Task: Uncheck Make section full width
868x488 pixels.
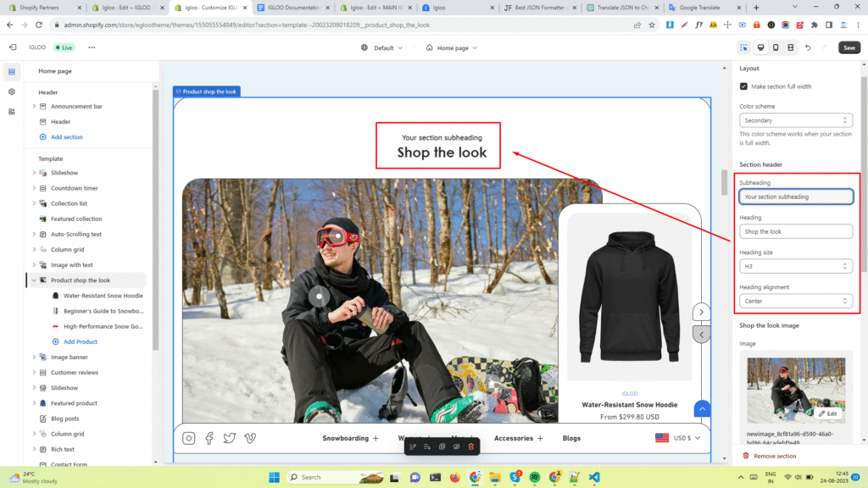Action: pos(743,86)
